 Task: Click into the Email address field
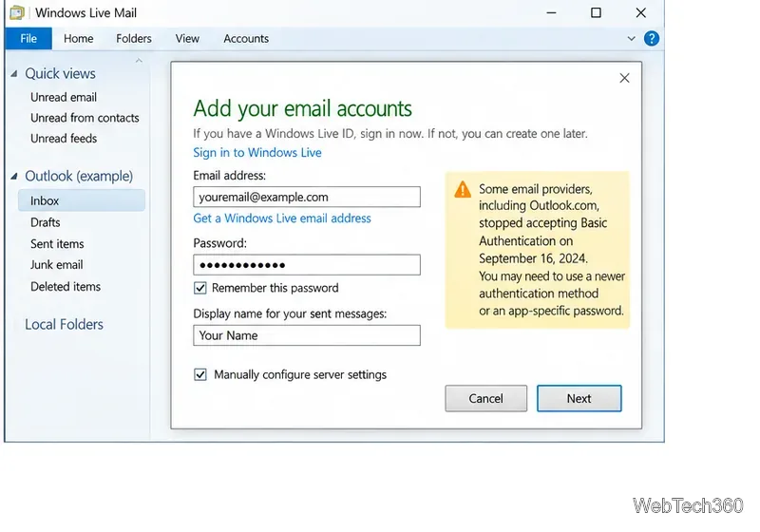point(307,197)
